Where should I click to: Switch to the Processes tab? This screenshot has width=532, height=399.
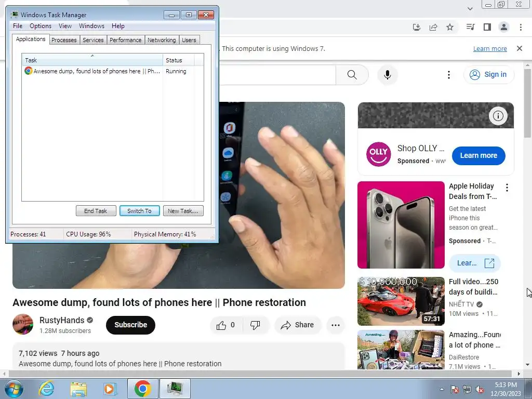64,40
